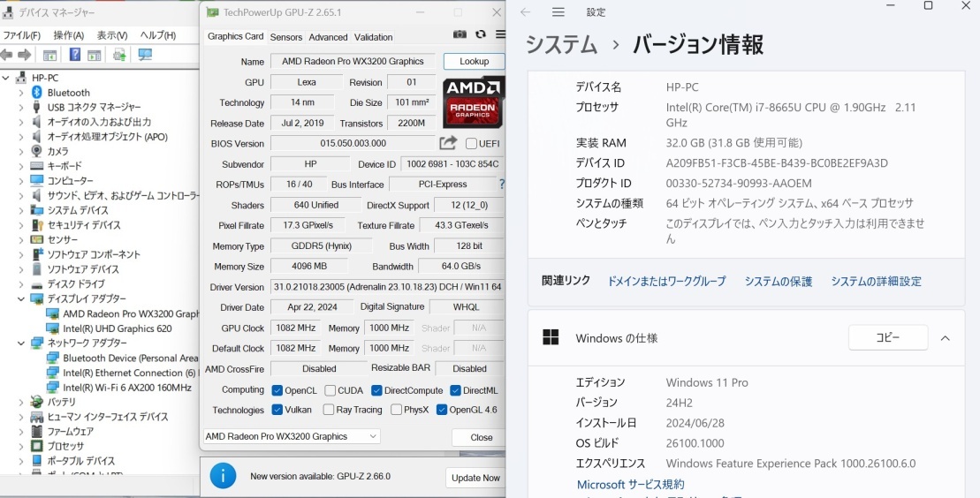Take GPU-Z screenshot with camera icon
980x498 pixels.
click(x=460, y=34)
